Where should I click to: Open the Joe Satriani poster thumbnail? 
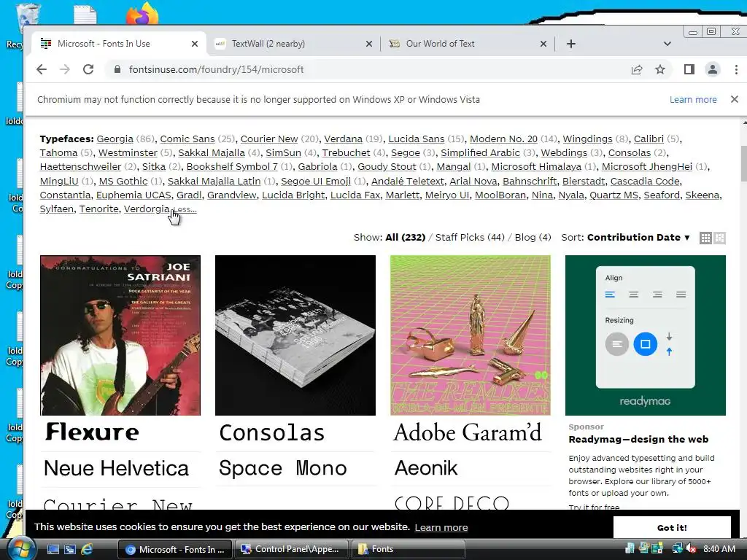tap(120, 335)
